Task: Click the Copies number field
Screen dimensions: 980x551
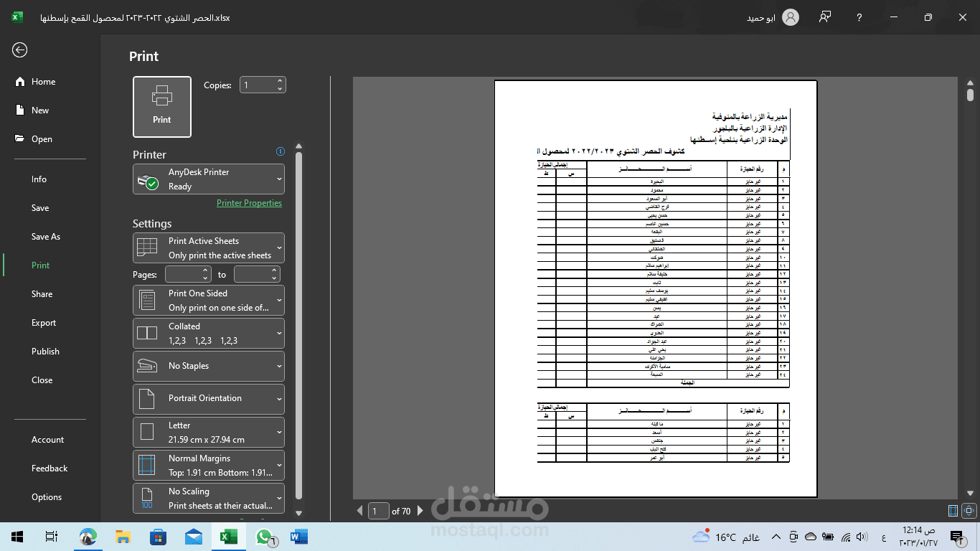Action: tap(257, 85)
